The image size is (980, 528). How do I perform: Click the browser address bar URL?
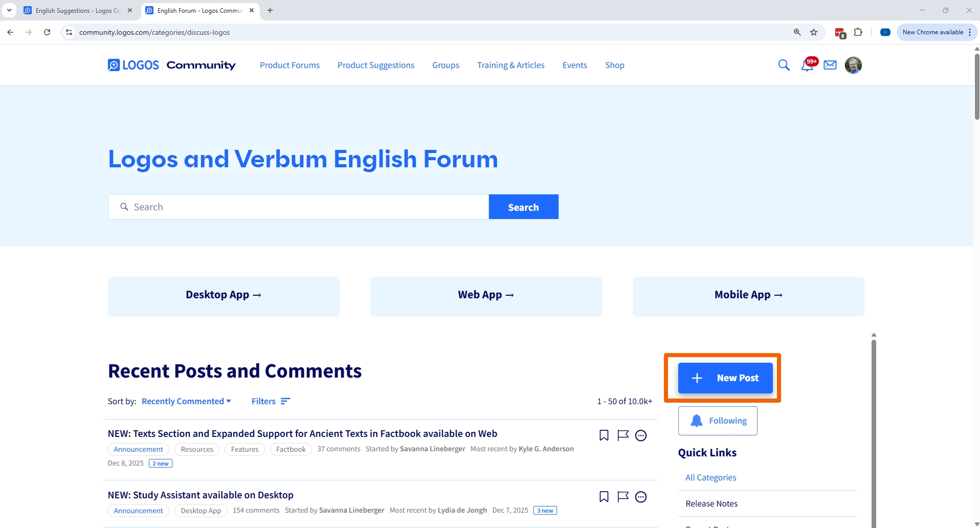click(154, 32)
